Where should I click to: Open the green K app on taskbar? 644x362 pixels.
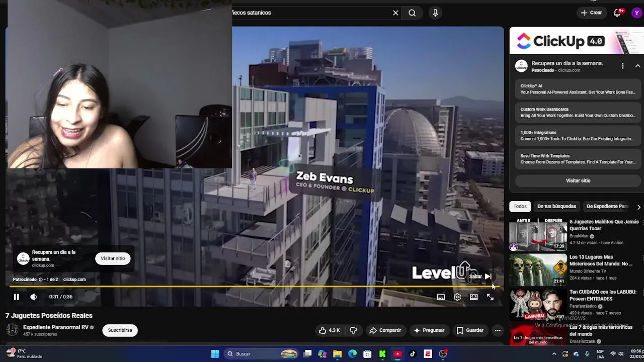382,354
